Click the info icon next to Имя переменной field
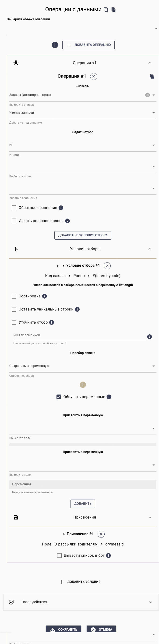The image size is (159, 644). [149, 337]
